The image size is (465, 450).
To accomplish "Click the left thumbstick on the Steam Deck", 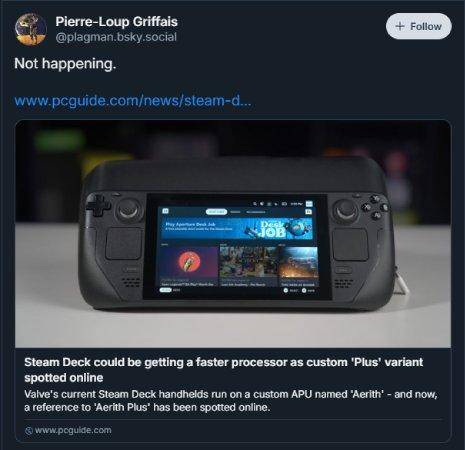I will click(x=128, y=210).
